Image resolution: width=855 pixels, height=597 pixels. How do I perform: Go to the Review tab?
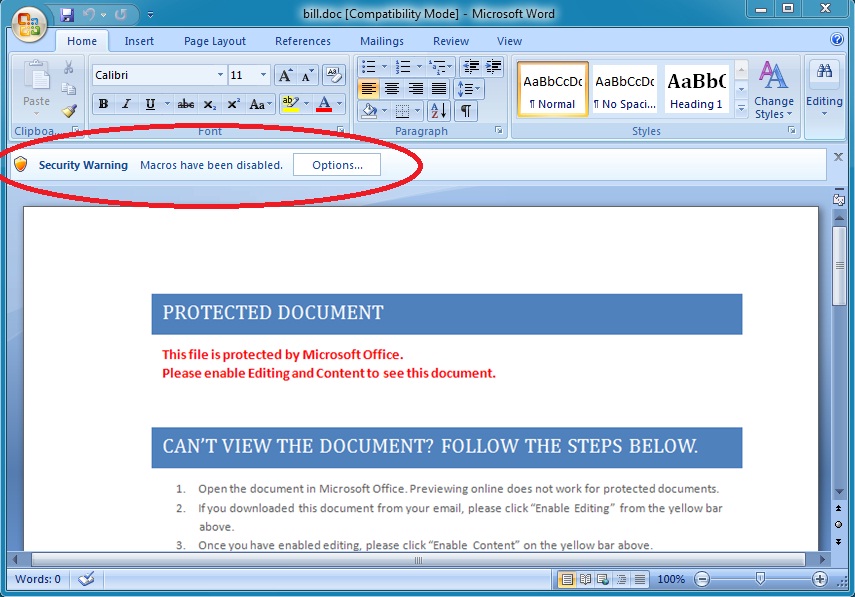(451, 41)
